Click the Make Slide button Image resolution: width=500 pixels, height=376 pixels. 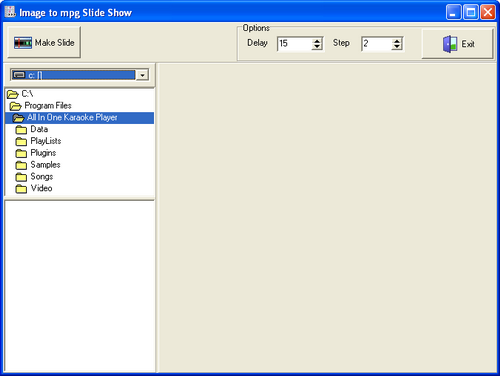click(x=44, y=42)
